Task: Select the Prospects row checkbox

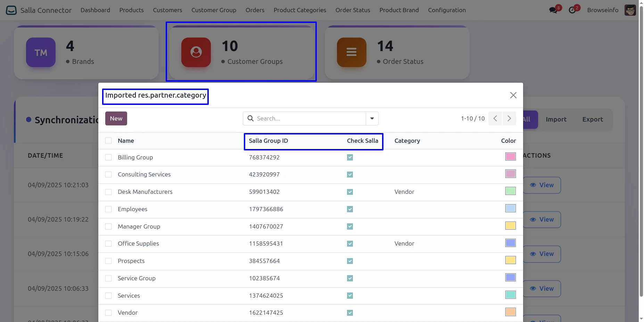Action: pyautogui.click(x=108, y=261)
